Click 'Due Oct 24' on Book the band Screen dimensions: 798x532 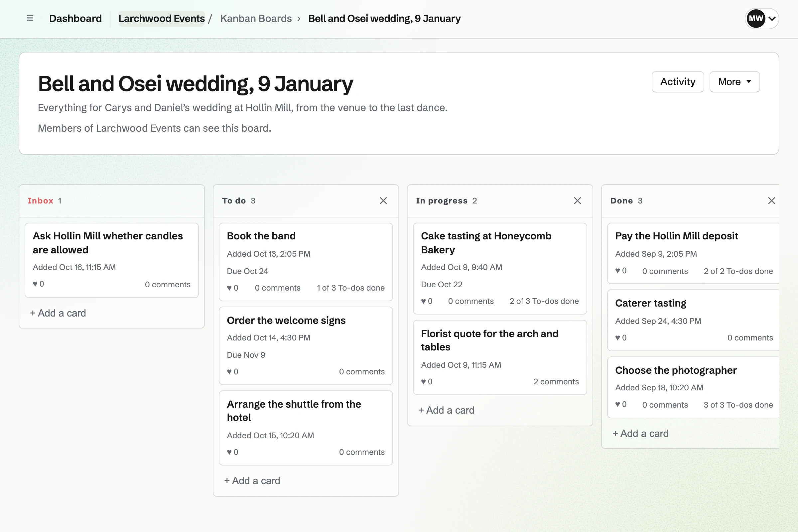(247, 271)
